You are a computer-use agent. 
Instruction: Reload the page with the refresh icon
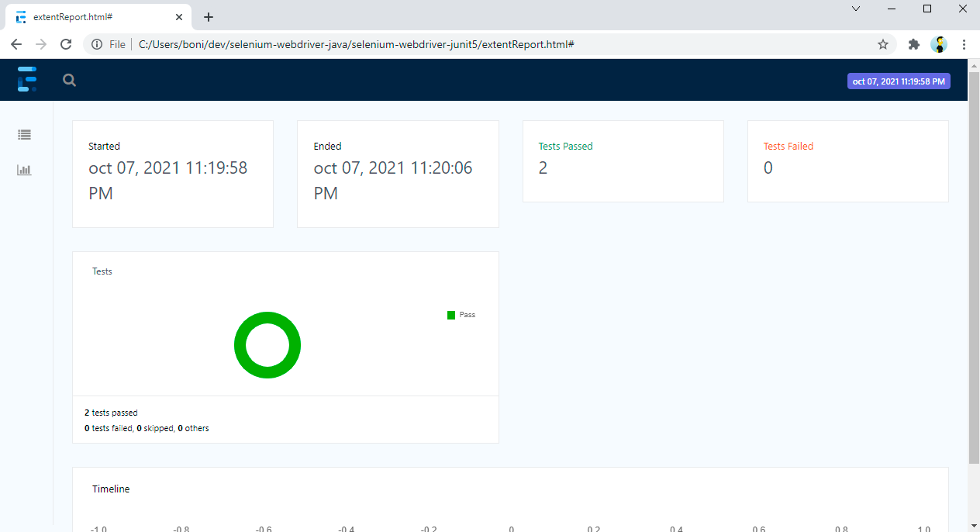coord(66,44)
